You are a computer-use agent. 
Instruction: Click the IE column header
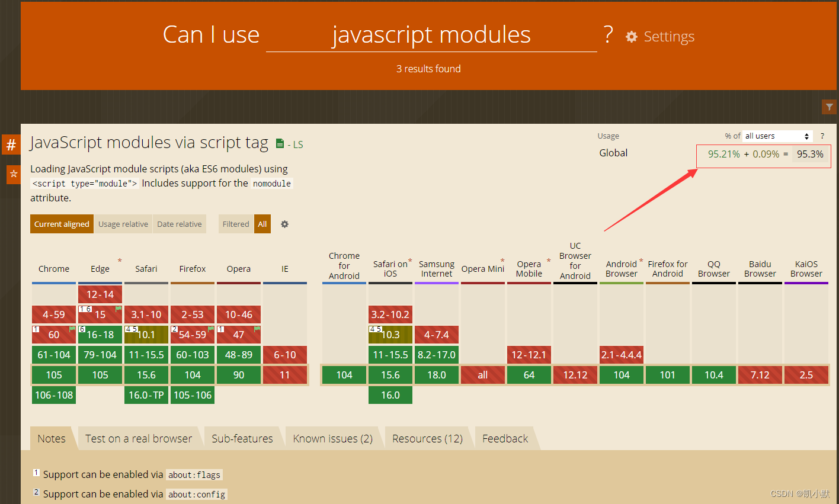pyautogui.click(x=285, y=269)
